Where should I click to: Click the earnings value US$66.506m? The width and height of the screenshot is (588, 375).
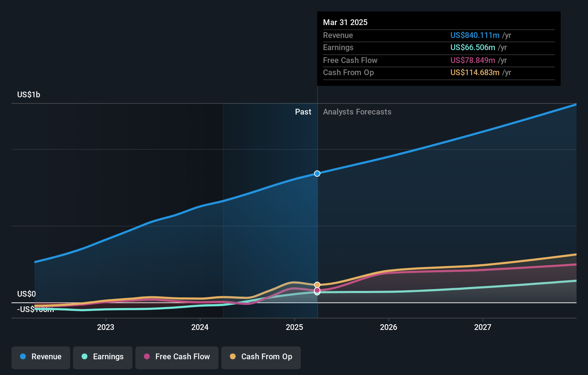(473, 47)
